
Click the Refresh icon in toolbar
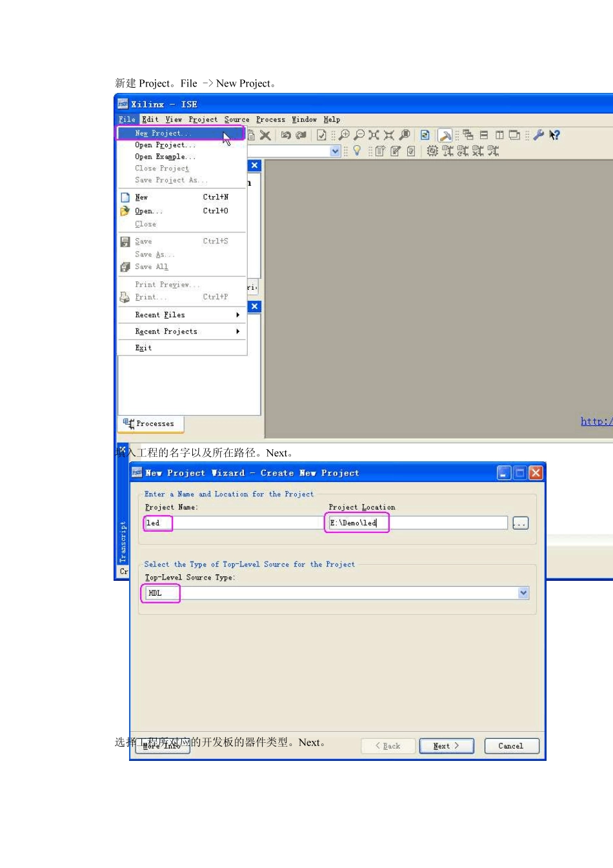pos(425,135)
